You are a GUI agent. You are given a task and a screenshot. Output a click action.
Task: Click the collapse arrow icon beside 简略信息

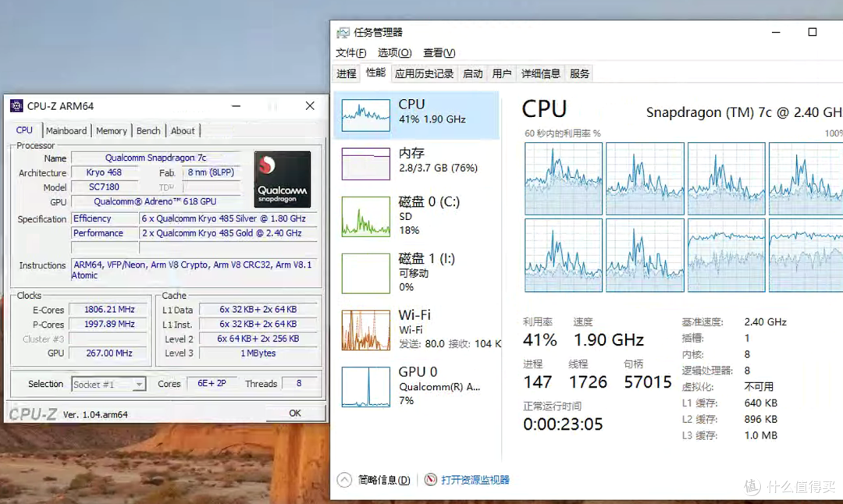(x=344, y=480)
